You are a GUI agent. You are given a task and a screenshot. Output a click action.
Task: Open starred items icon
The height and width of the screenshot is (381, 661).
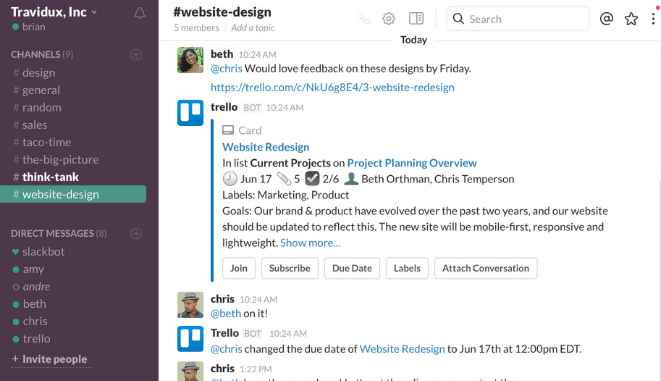(631, 19)
